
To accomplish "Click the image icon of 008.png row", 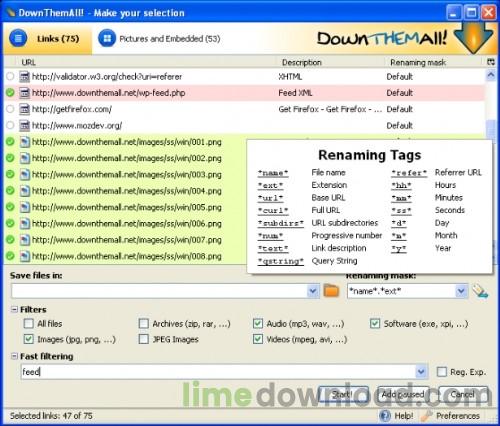I will pos(24,256).
